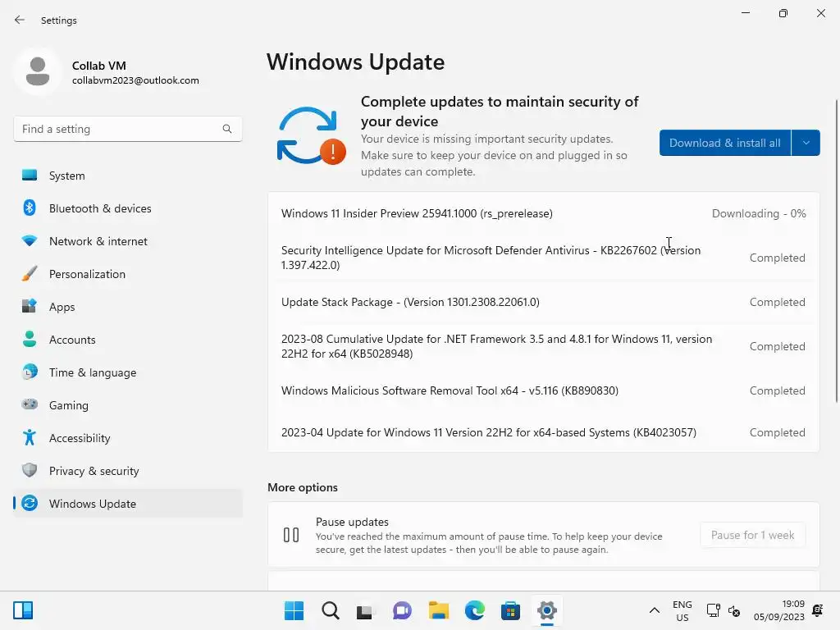
Task: Open the Windows Start menu
Action: [294, 610]
